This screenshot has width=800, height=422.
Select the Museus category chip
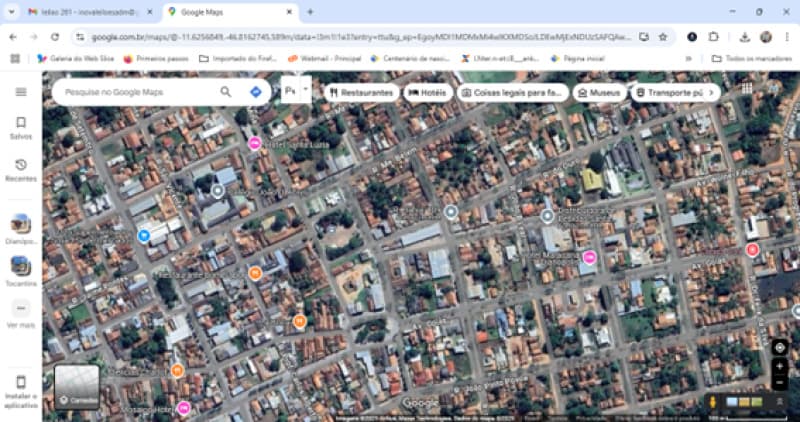599,93
